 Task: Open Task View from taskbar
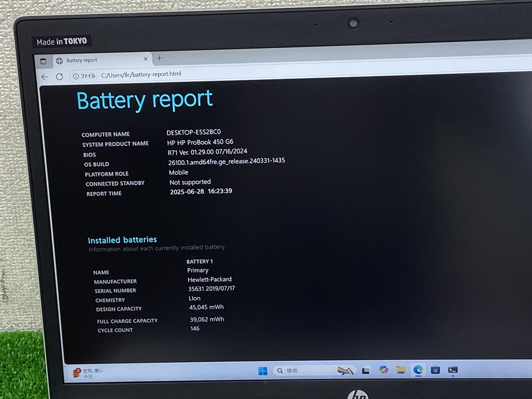(366, 370)
